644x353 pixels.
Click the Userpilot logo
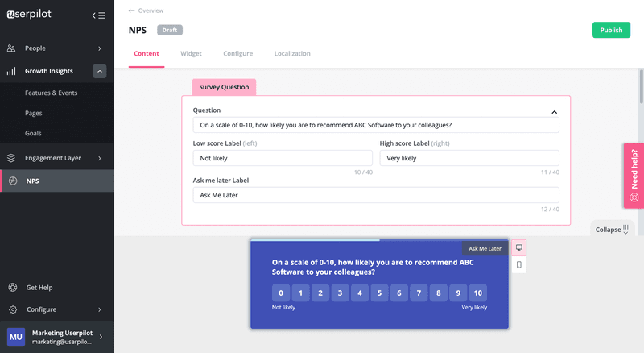coord(29,14)
